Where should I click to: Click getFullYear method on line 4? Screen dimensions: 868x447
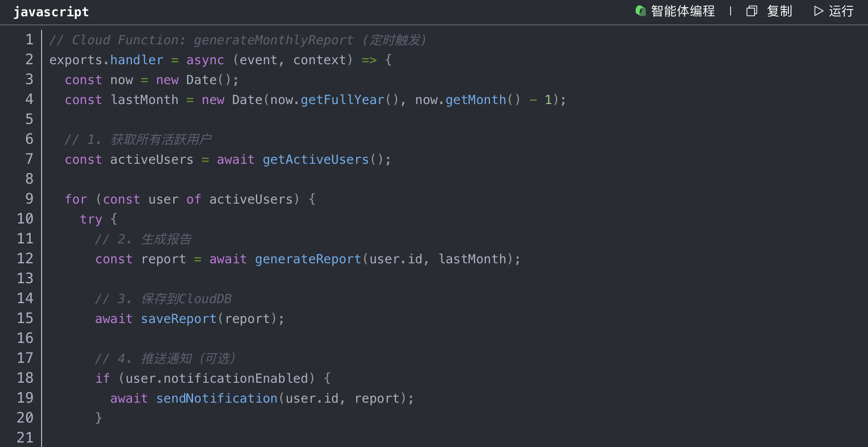(342, 100)
